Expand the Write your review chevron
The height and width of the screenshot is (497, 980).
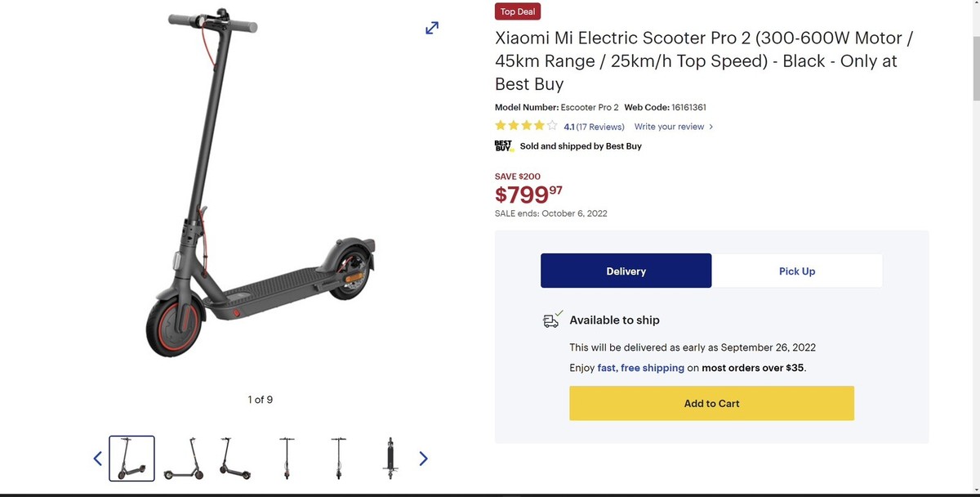710,127
